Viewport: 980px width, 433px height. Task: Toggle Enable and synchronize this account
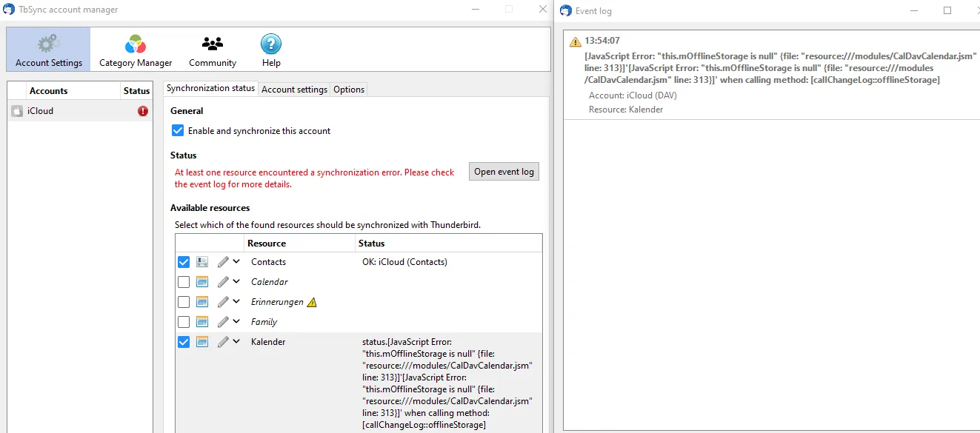[178, 131]
